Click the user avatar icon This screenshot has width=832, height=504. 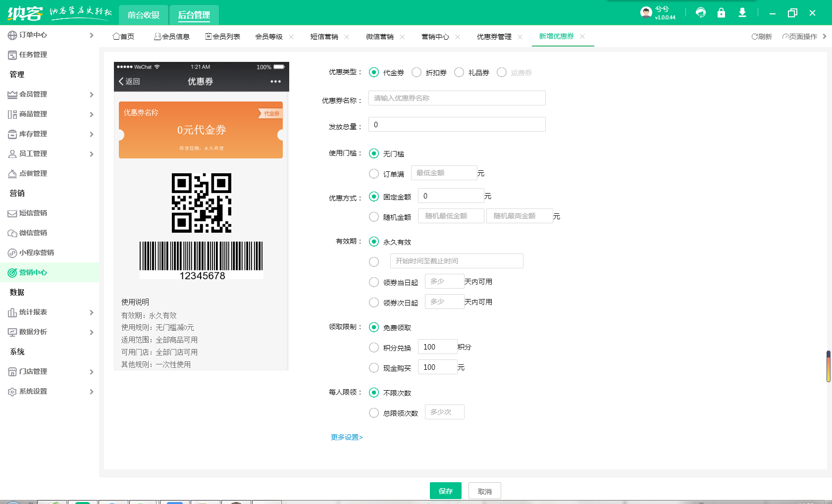pyautogui.click(x=646, y=13)
